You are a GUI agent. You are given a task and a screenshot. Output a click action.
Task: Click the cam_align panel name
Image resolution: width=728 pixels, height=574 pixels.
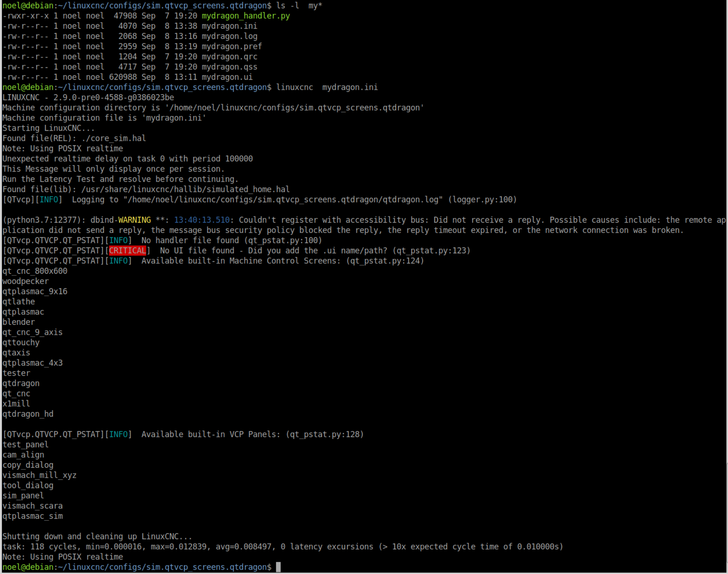click(23, 455)
